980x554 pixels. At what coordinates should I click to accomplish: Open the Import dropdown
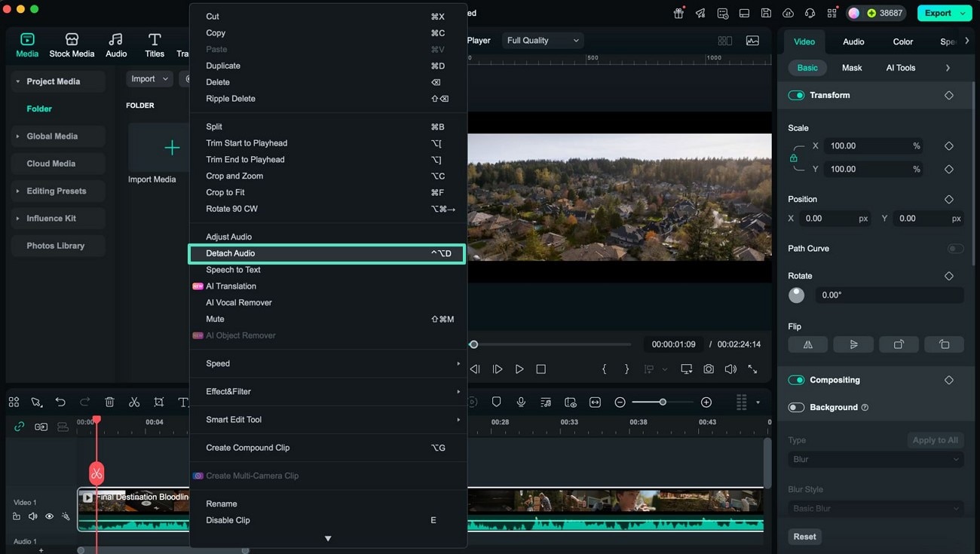pos(149,79)
